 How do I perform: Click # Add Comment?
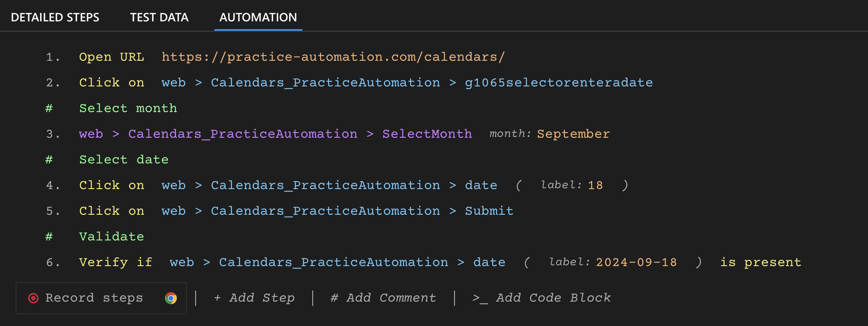point(383,298)
